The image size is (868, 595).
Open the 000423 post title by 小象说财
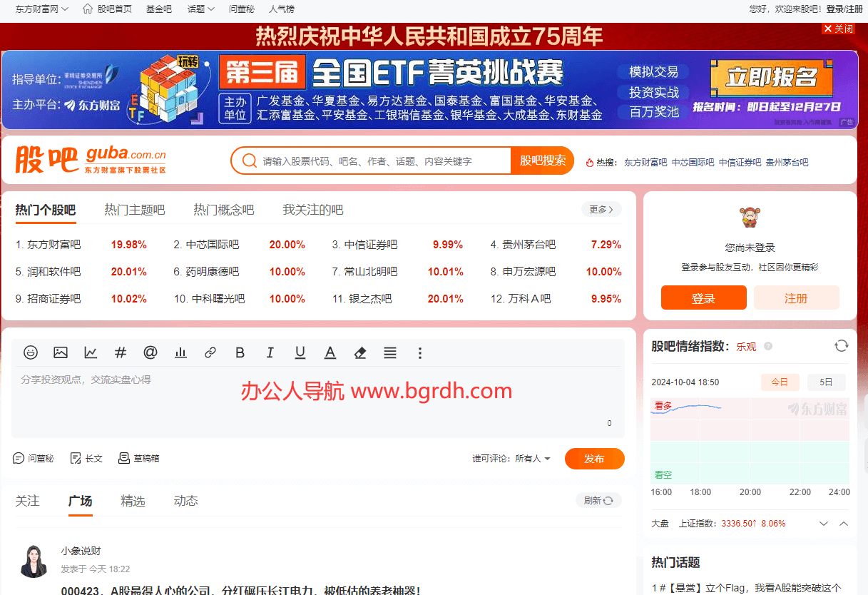pos(240,590)
